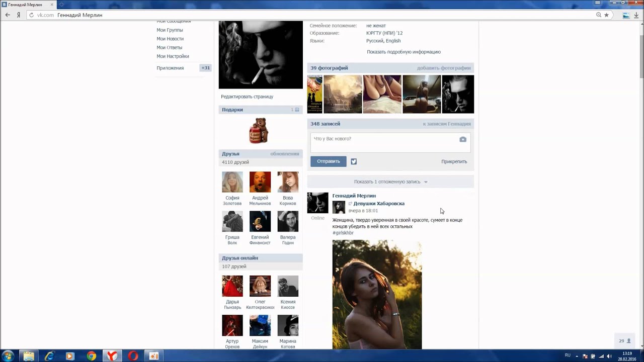Open File Explorer from the taskbar
This screenshot has width=644, height=362.
(29, 356)
